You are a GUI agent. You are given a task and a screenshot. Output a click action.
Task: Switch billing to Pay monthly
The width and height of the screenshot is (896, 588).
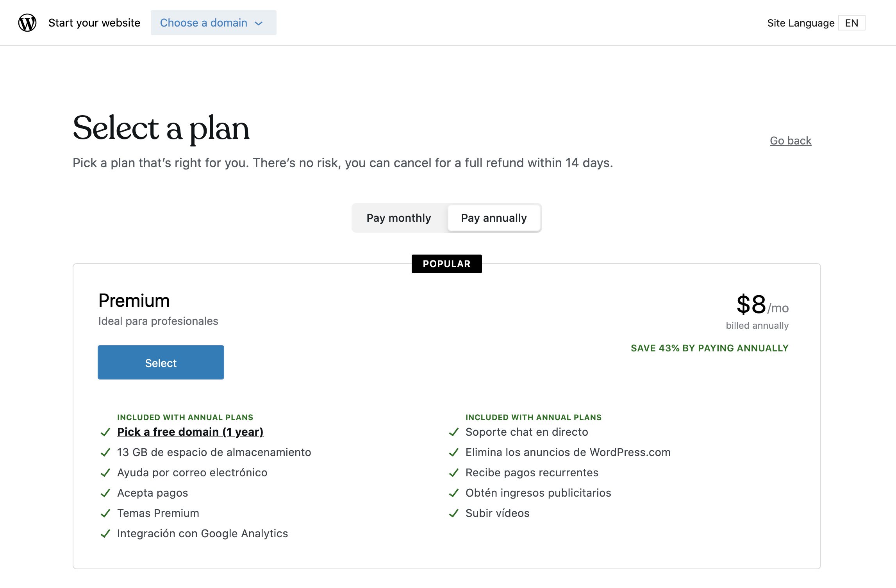(x=398, y=218)
